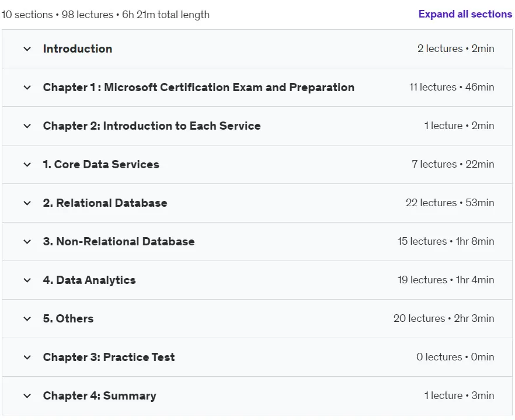Select Chapter 1 Microsoft Certification Exam title
The width and height of the screenshot is (515, 420).
click(x=199, y=88)
